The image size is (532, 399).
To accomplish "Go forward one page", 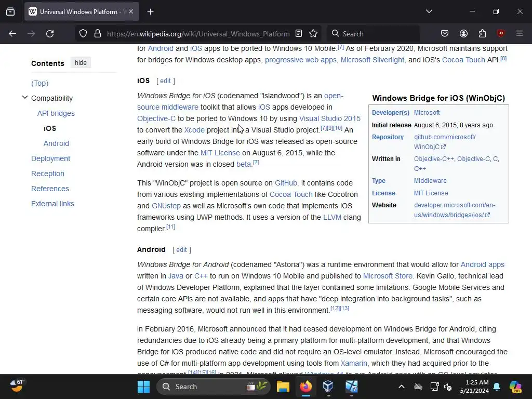I will [31, 34].
